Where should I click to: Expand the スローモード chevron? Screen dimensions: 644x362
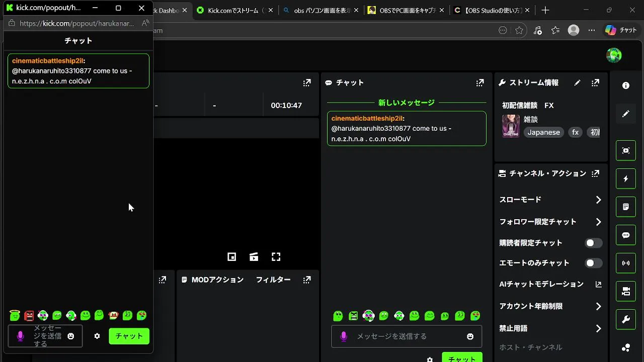(x=598, y=200)
